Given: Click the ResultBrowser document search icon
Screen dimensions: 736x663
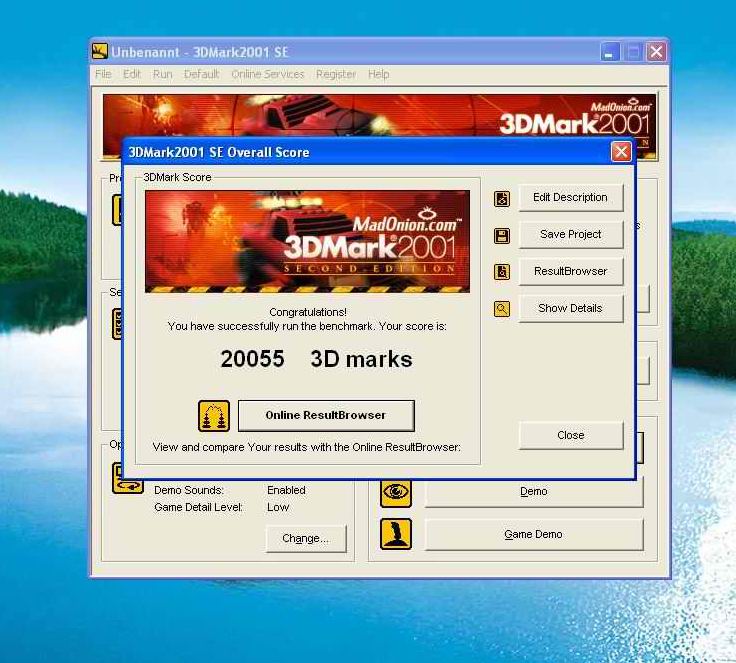Looking at the screenshot, I should (x=502, y=272).
